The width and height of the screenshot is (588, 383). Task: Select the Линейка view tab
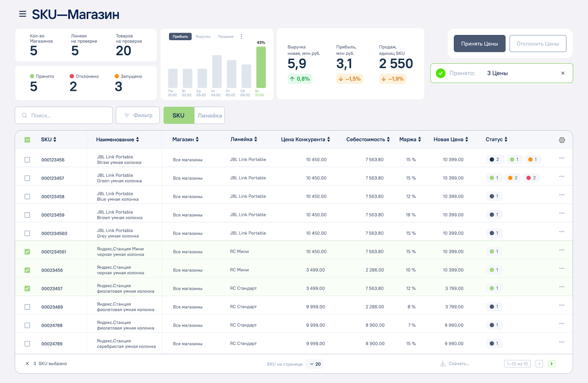[209, 116]
